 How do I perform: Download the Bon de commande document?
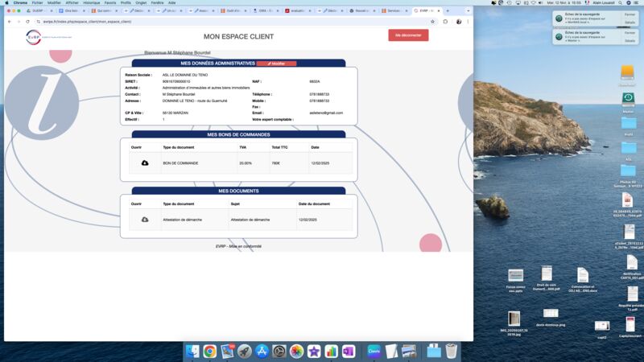pos(145,163)
